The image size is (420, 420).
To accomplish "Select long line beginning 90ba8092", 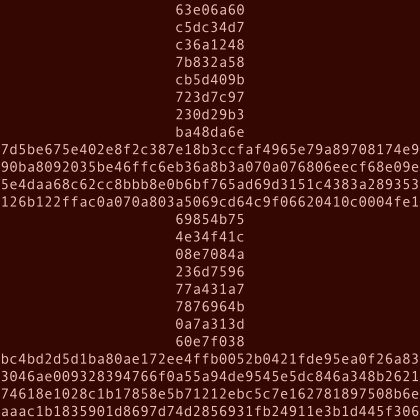I will 210,167.
